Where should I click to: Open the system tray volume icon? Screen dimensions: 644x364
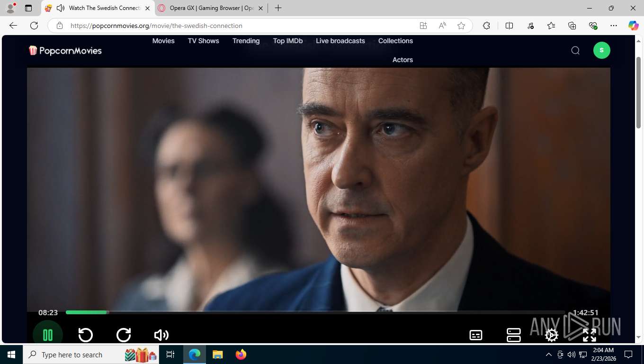pyautogui.click(x=572, y=355)
